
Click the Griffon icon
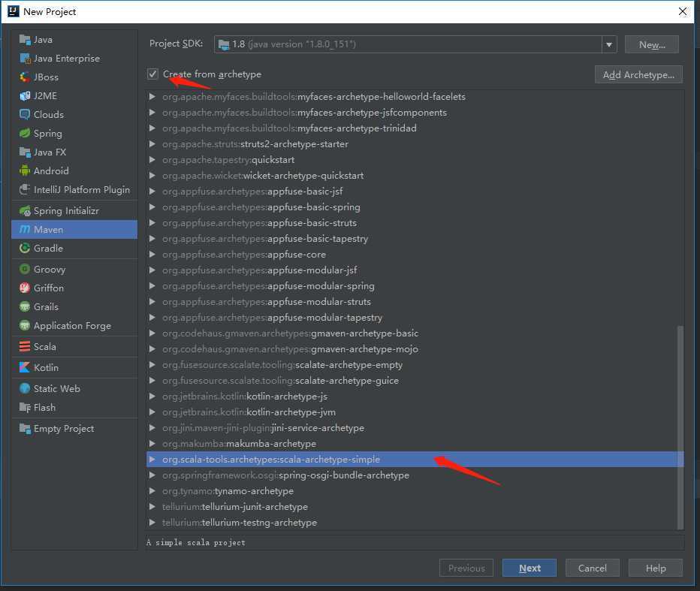coord(25,288)
